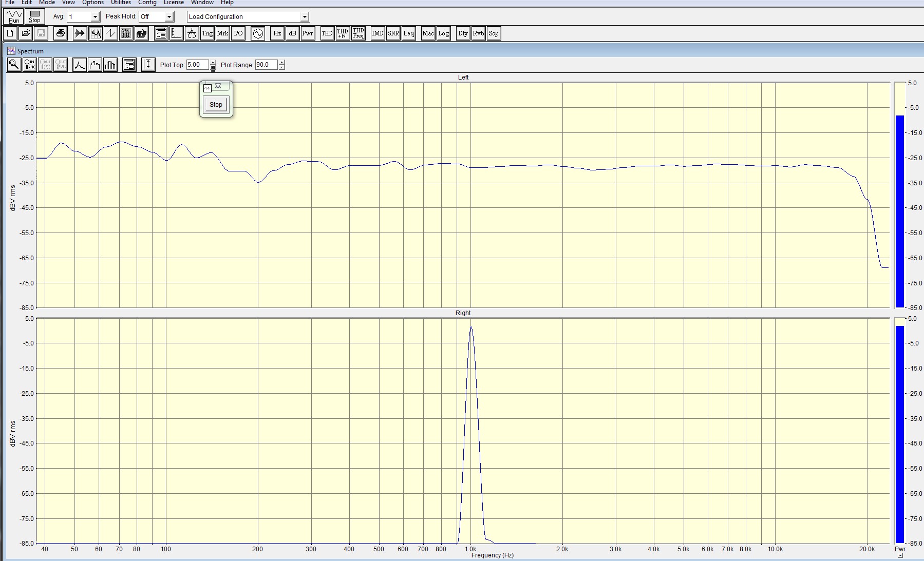Zoom in 2X on the spectrum plot

30,65
